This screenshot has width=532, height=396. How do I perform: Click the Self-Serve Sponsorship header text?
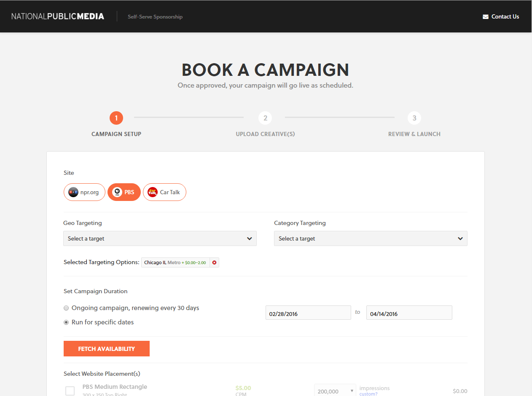pos(155,17)
